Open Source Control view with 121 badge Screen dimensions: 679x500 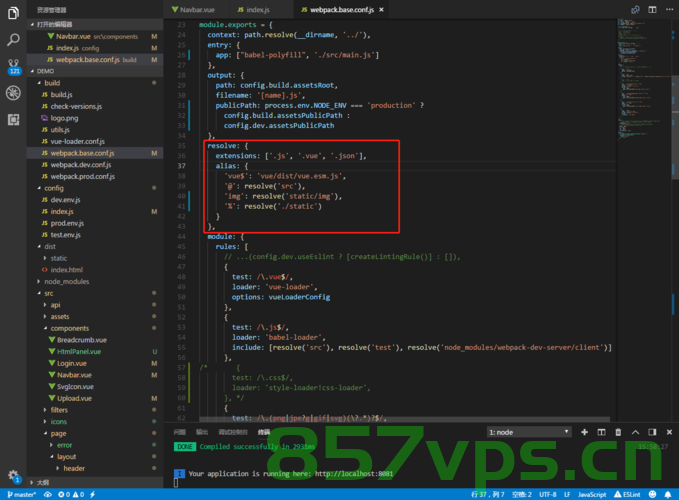(13, 67)
